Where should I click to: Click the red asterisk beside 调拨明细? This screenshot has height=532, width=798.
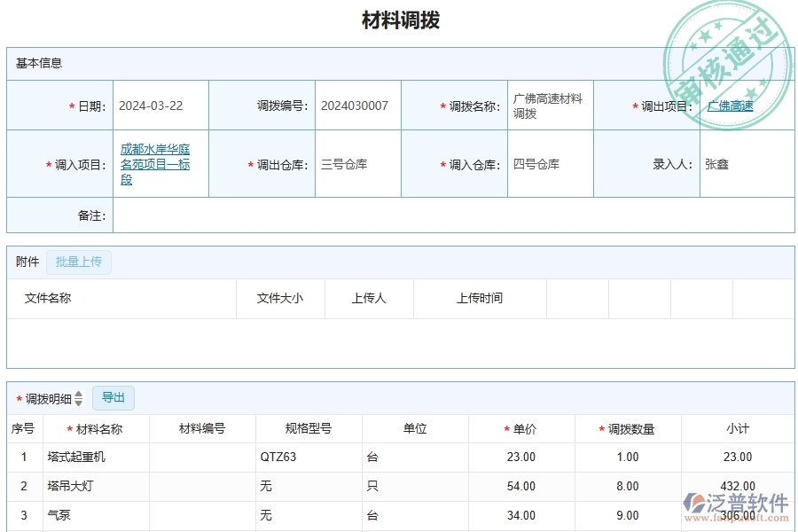20,398
